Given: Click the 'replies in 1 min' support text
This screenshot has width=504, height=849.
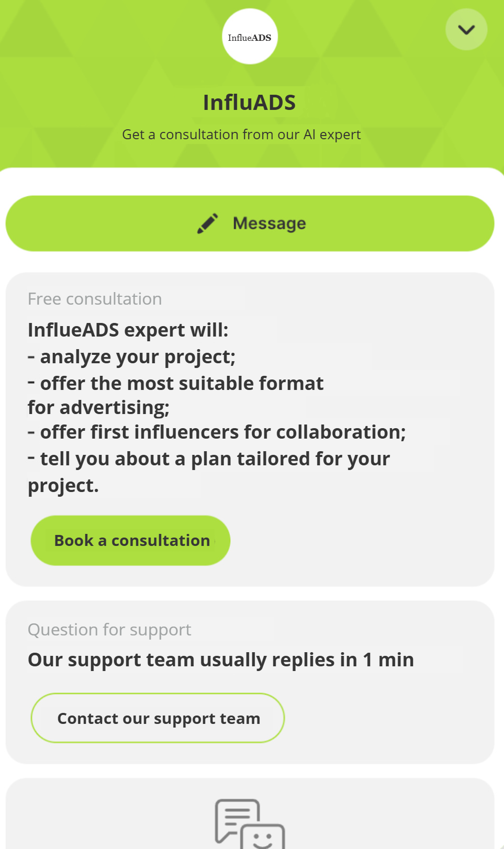Looking at the screenshot, I should coord(220,660).
